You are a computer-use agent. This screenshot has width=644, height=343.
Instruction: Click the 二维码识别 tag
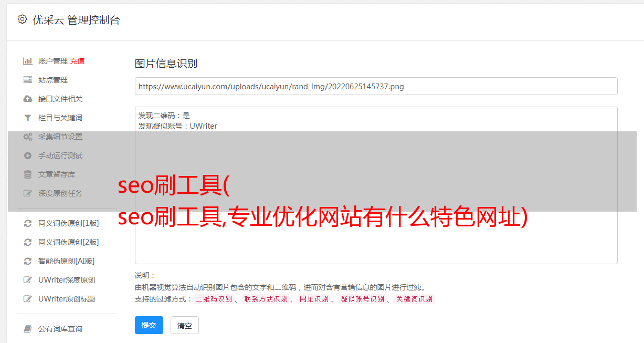tap(214, 299)
